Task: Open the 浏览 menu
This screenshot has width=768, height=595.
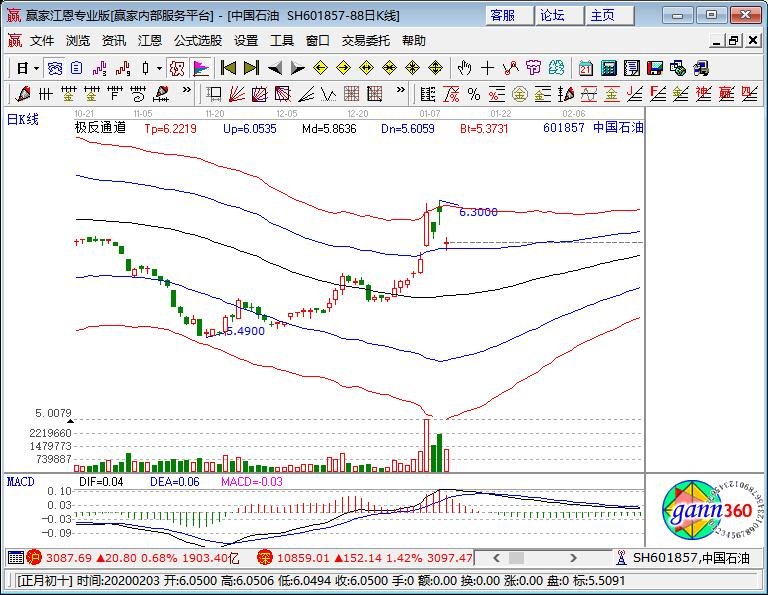Action: 78,41
